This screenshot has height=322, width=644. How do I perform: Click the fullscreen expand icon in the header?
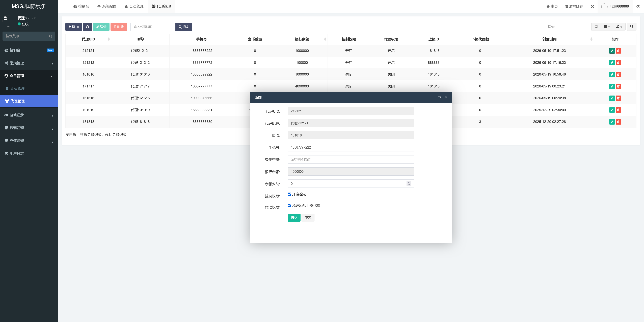click(592, 6)
